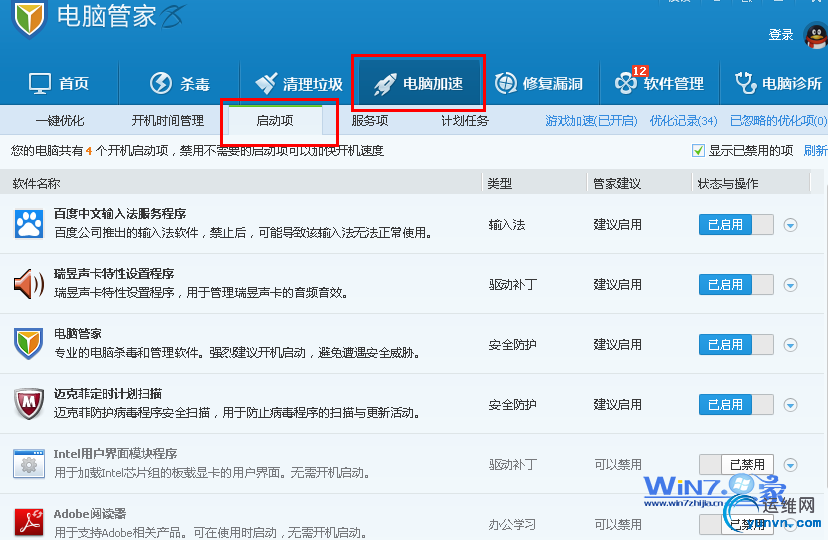Open the 电脑诊所 stethoscope icon
The image size is (828, 540).
tap(746, 83)
